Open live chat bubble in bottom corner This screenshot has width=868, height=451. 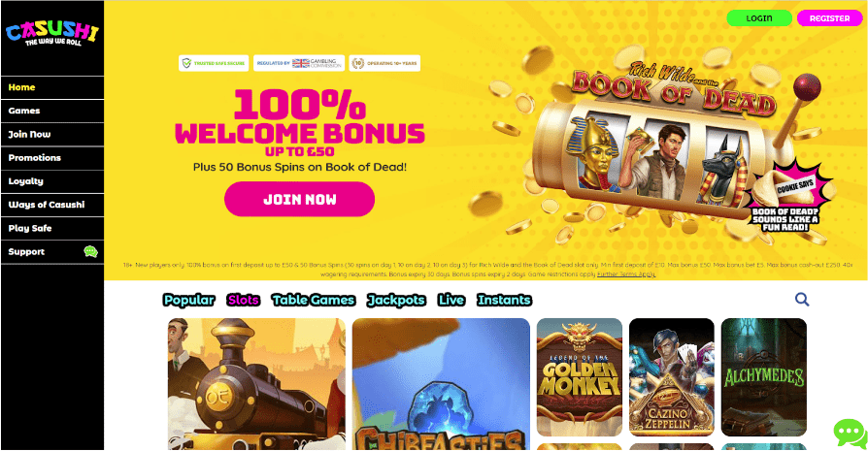[850, 433]
